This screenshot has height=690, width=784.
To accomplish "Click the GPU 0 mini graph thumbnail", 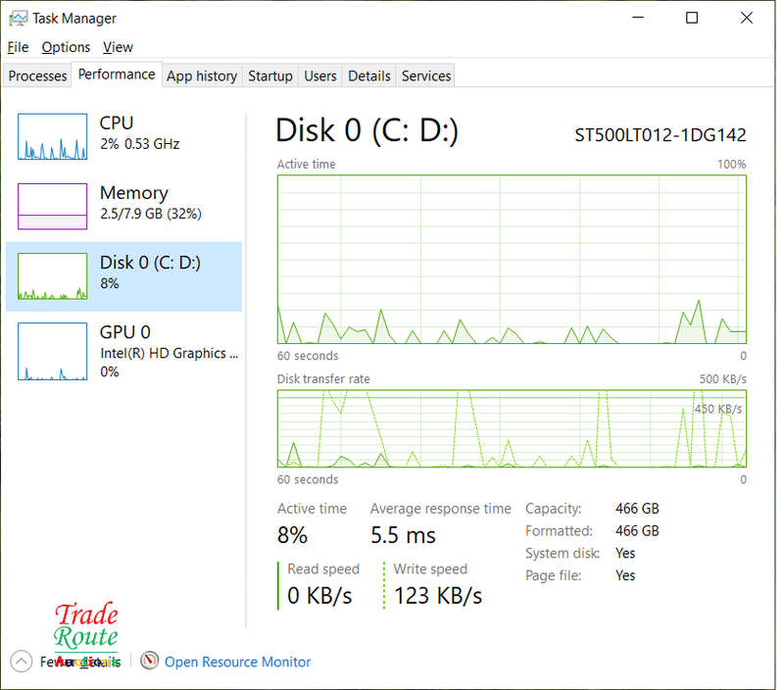I will 52,352.
